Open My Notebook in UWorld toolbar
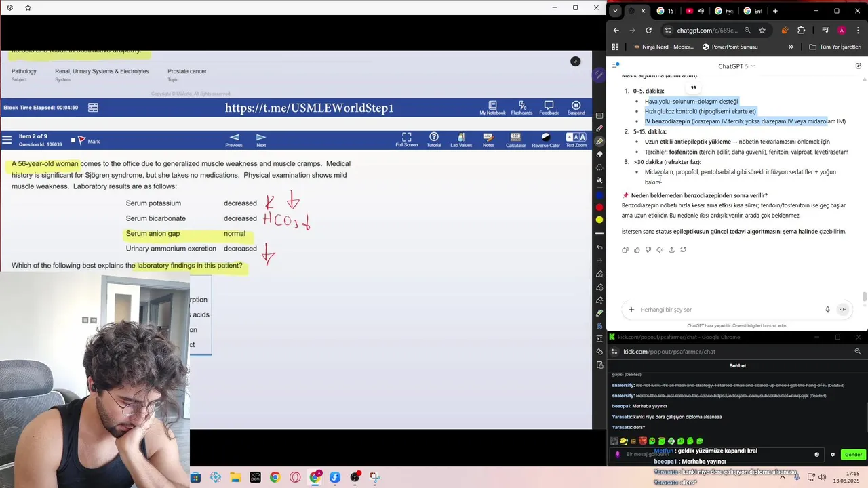The height and width of the screenshot is (488, 868). click(492, 108)
